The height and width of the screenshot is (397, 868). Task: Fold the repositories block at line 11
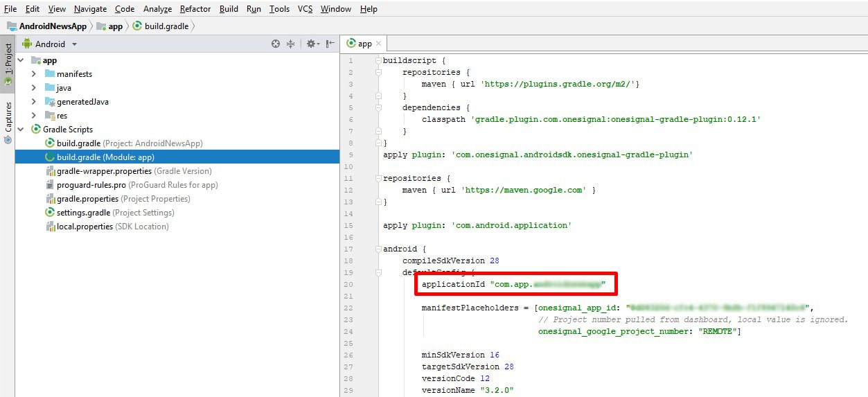click(378, 178)
